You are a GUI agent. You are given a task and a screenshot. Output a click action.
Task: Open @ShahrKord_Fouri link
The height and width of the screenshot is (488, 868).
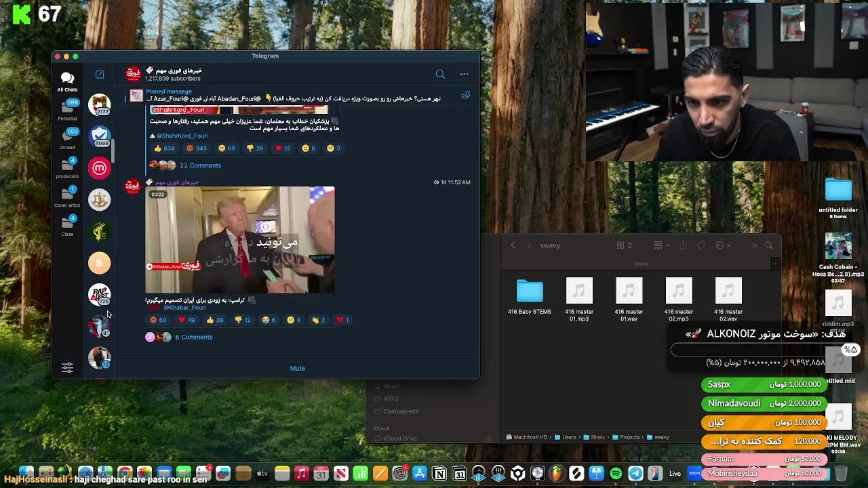coord(182,136)
